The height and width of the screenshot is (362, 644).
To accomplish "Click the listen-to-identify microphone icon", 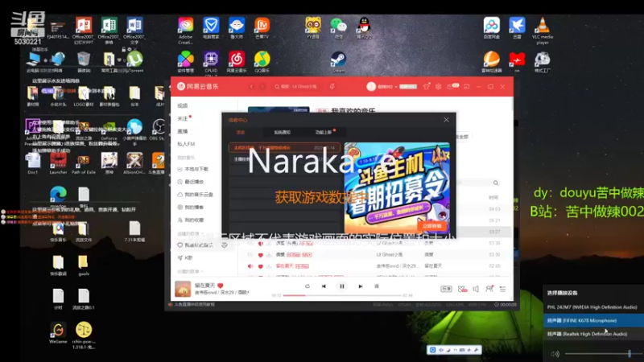I will (x=332, y=87).
